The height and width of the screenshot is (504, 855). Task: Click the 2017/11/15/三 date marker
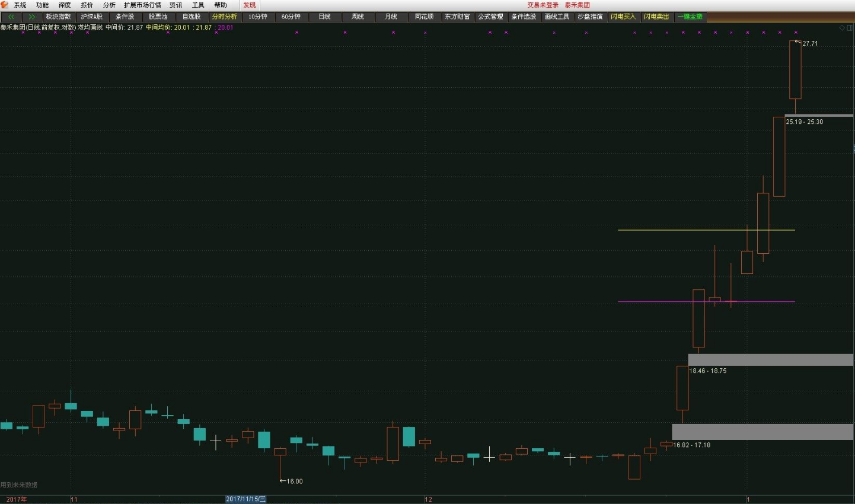[x=245, y=499]
